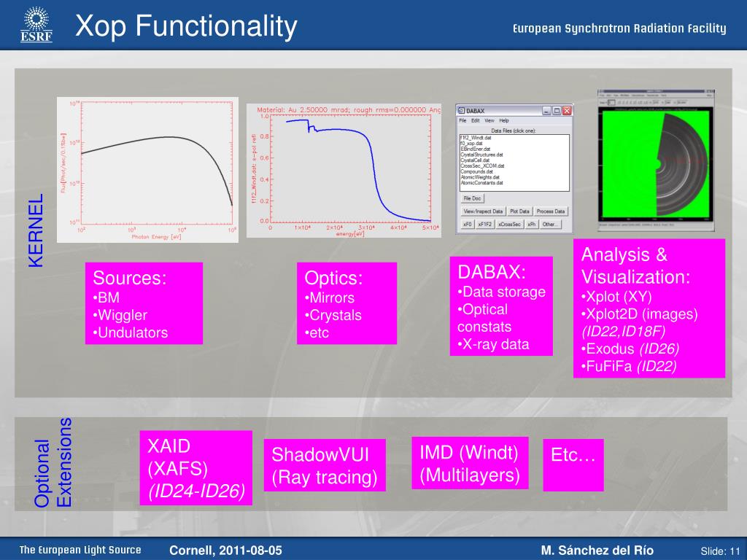Click the Plot Data button
The image size is (747, 560).
click(519, 211)
